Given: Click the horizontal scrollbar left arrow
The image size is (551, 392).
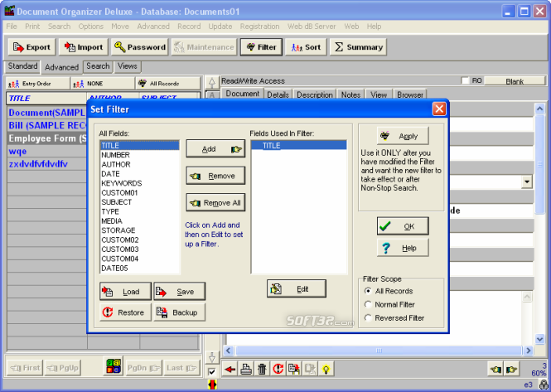Looking at the screenshot, I should [x=229, y=351].
